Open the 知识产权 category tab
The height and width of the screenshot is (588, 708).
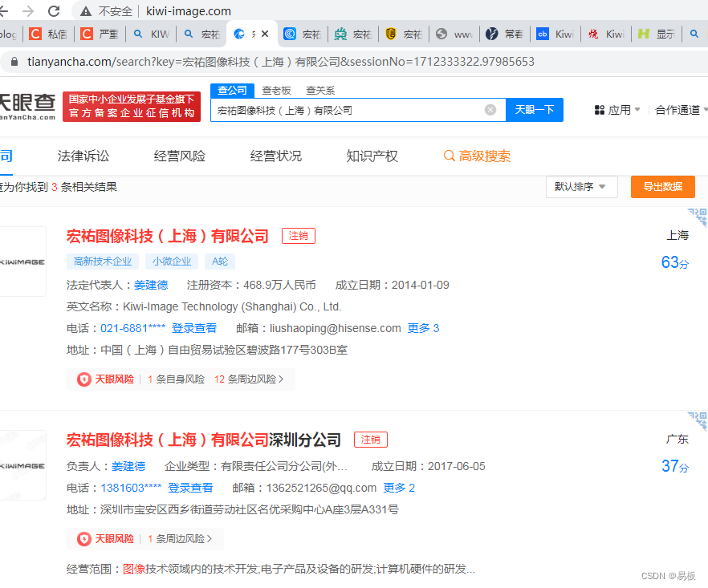pos(372,156)
